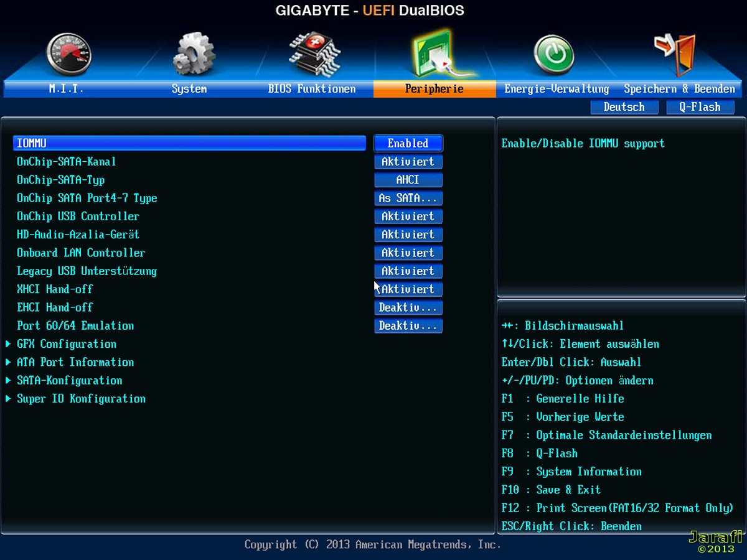Open Speichern & Beenden tab
Screen dimensions: 747x560
[680, 89]
